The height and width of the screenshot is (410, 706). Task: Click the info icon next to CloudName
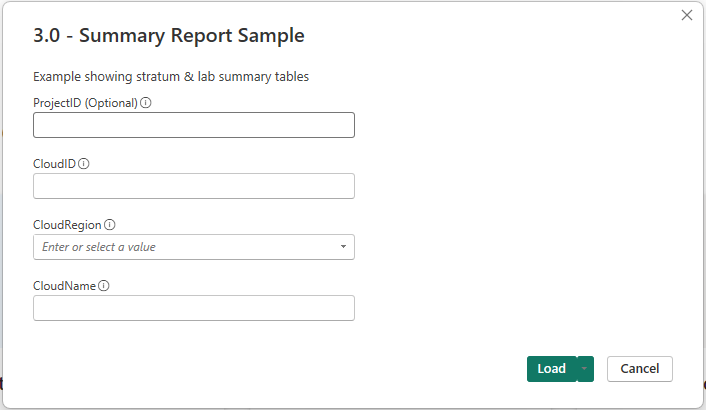click(104, 286)
